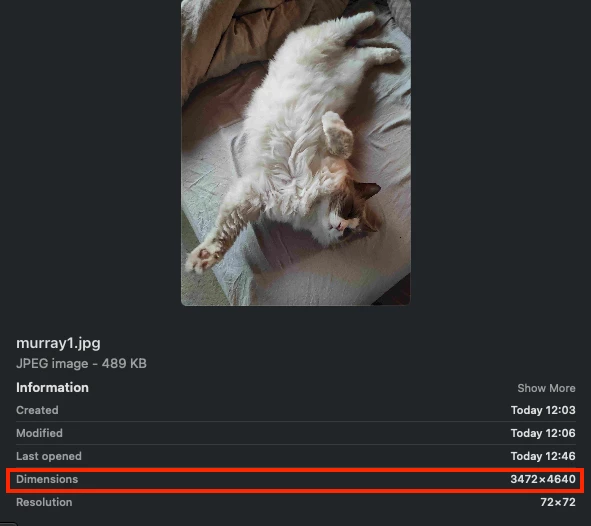Select the murray1.jpg file name
Viewport: 591px width, 526px height.
58,343
